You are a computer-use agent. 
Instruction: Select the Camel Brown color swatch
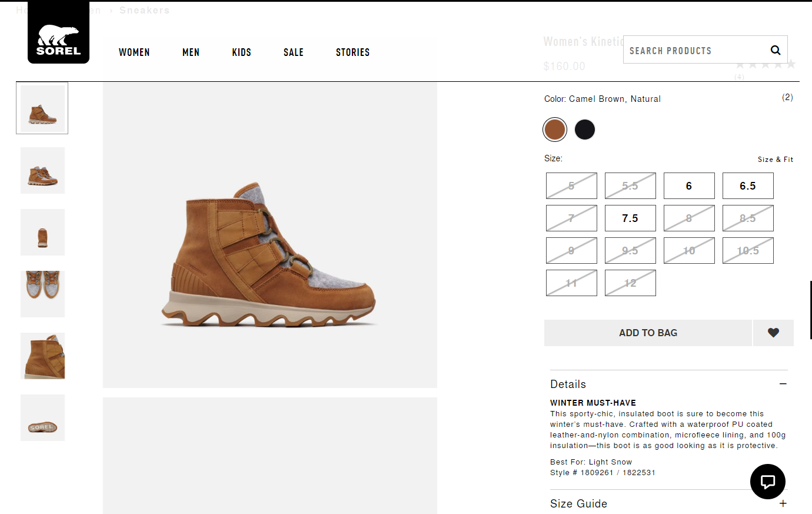pos(554,129)
